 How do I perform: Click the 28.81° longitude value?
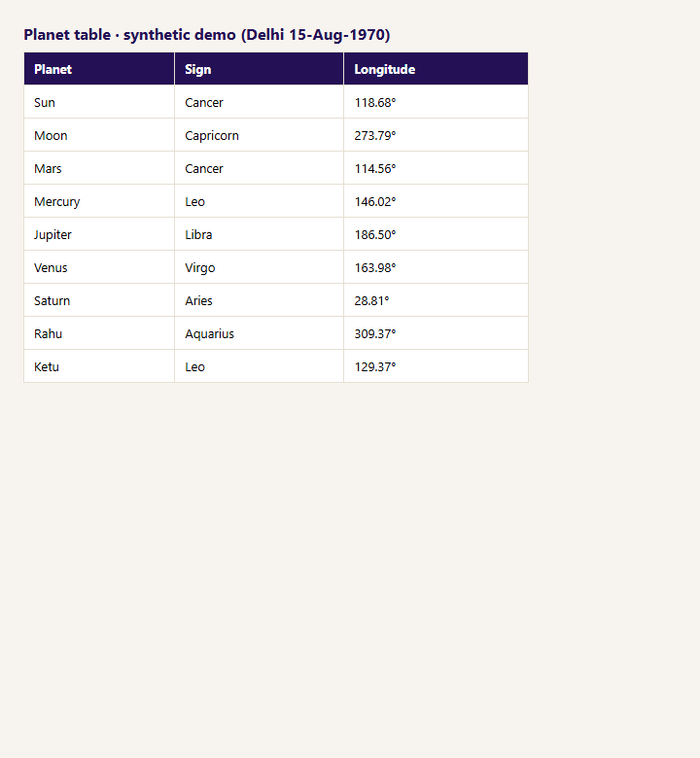click(x=371, y=300)
